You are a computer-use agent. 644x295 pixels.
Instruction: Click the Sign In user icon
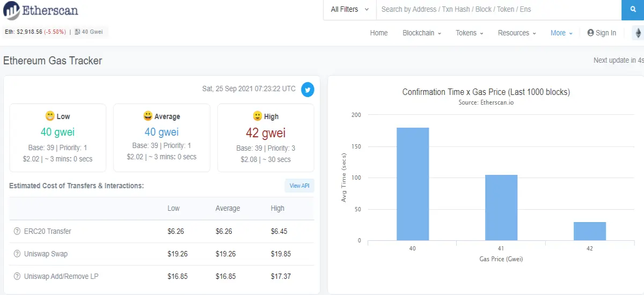pyautogui.click(x=591, y=33)
